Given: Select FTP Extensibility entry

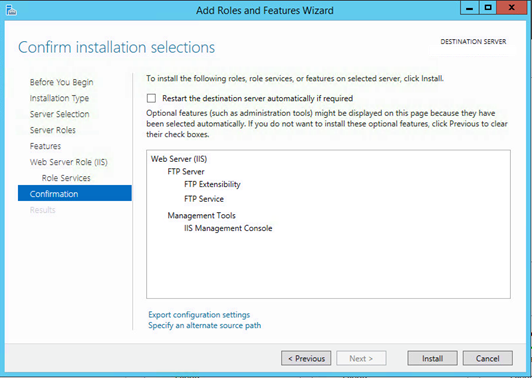Looking at the screenshot, I should tap(212, 184).
